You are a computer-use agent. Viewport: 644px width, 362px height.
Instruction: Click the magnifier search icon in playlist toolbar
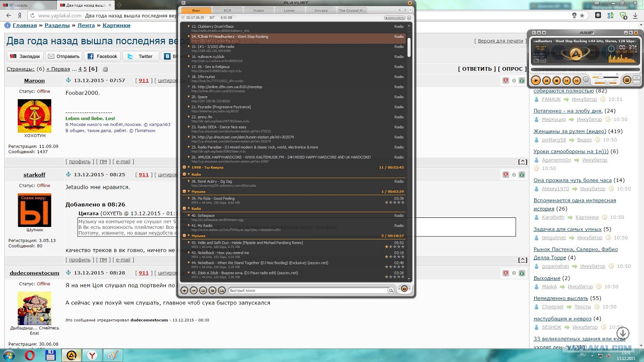click(222, 290)
